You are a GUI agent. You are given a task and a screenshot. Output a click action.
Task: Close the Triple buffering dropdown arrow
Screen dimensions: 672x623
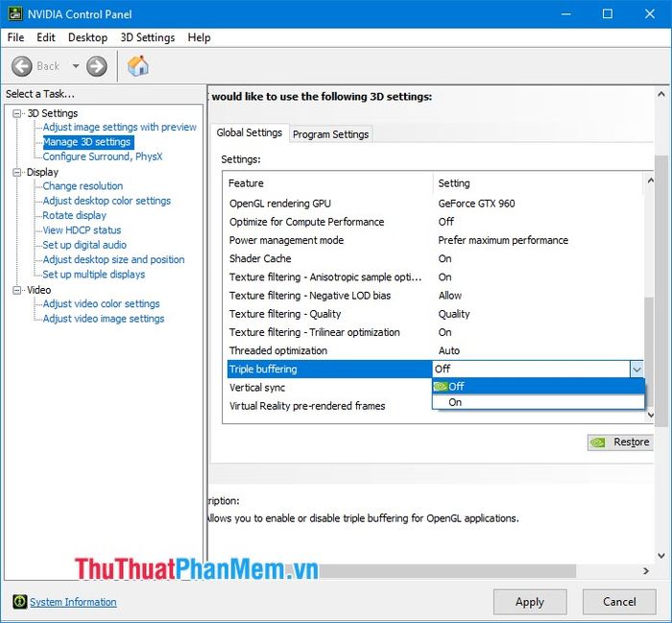pos(636,369)
